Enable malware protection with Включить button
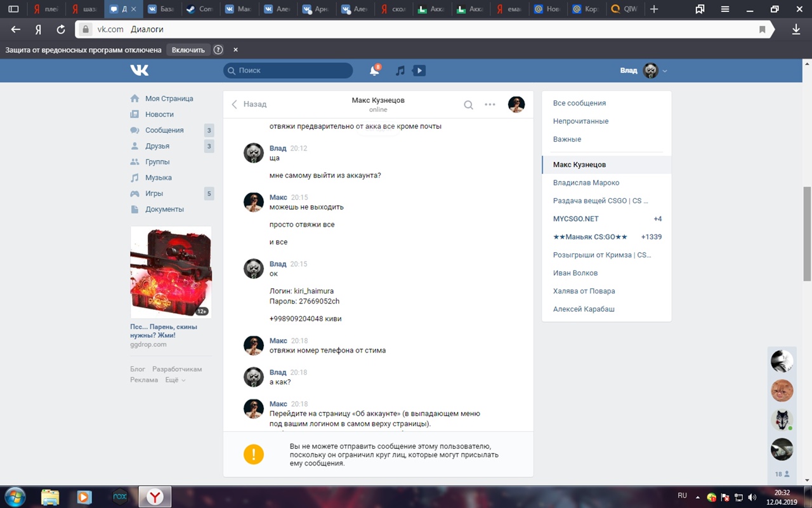This screenshot has width=812, height=508. (x=188, y=50)
